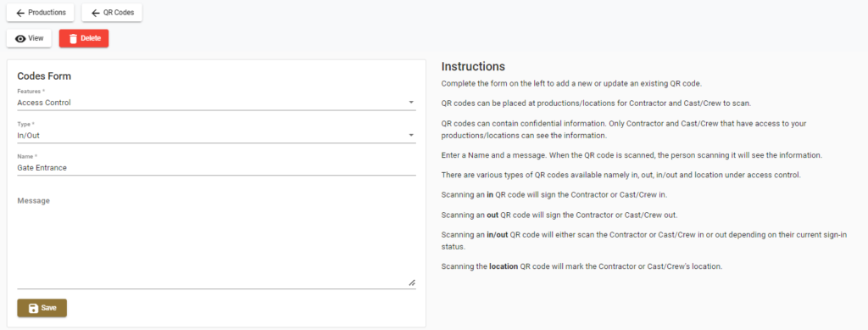Click the Name field containing Gate Entrance
The width and height of the screenshot is (868, 330).
(216, 168)
